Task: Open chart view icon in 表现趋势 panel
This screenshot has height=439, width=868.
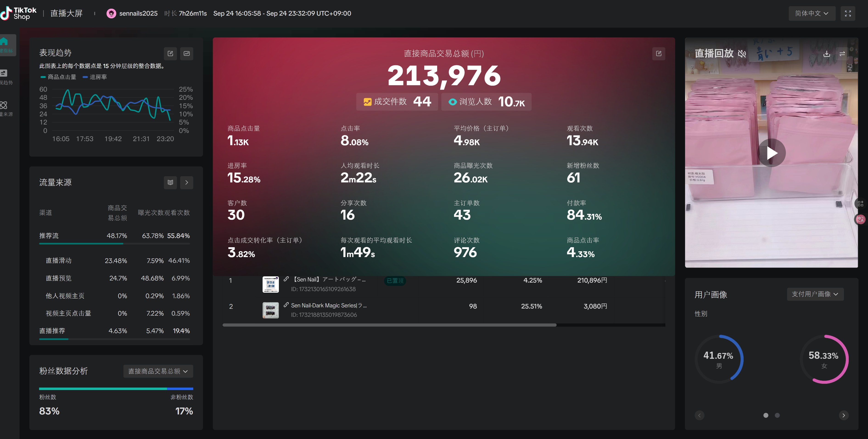Action: click(186, 54)
